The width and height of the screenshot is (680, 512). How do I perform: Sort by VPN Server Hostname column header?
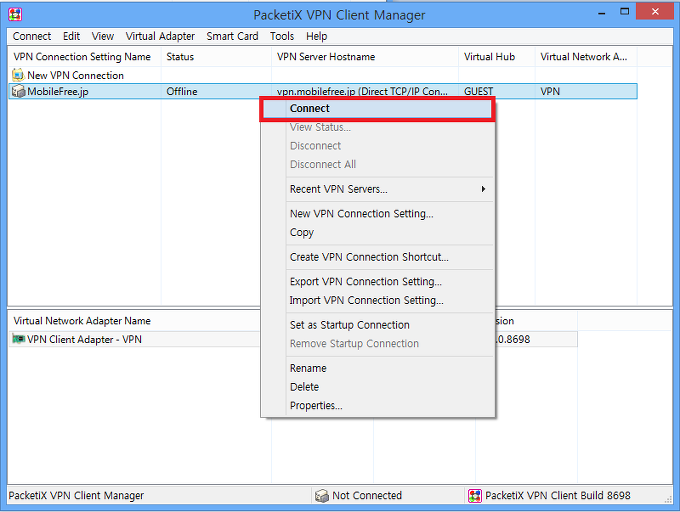[x=365, y=57]
